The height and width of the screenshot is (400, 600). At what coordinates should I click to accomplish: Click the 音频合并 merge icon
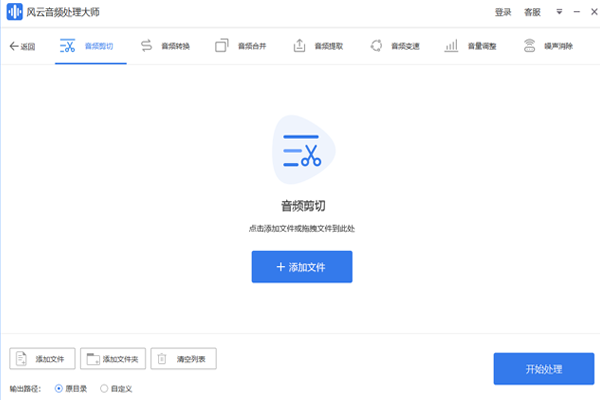222,46
